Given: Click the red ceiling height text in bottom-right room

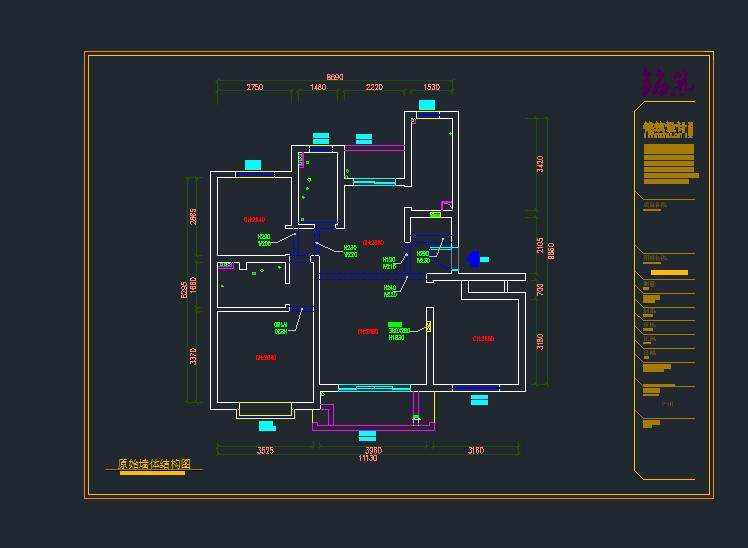Looking at the screenshot, I should click(483, 339).
